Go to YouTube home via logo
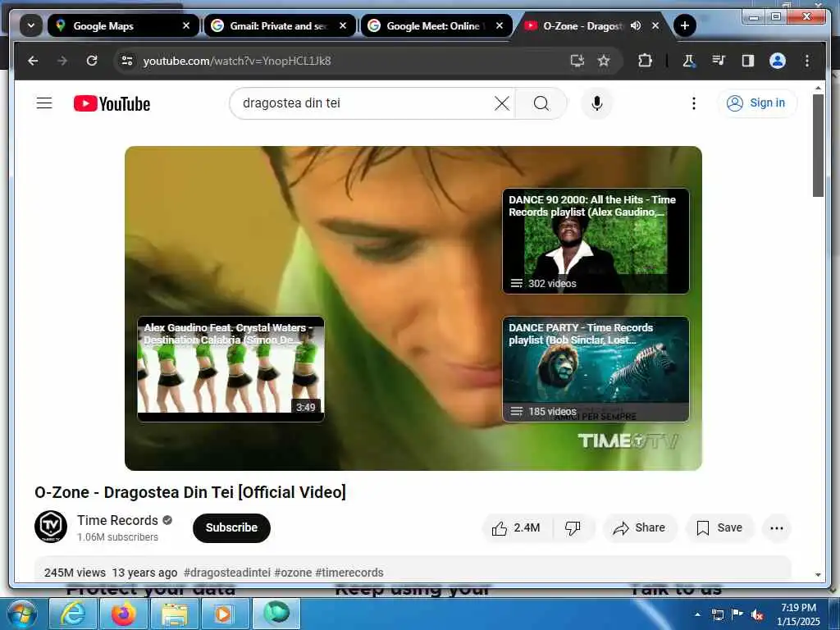Image resolution: width=840 pixels, height=630 pixels. coord(112,103)
